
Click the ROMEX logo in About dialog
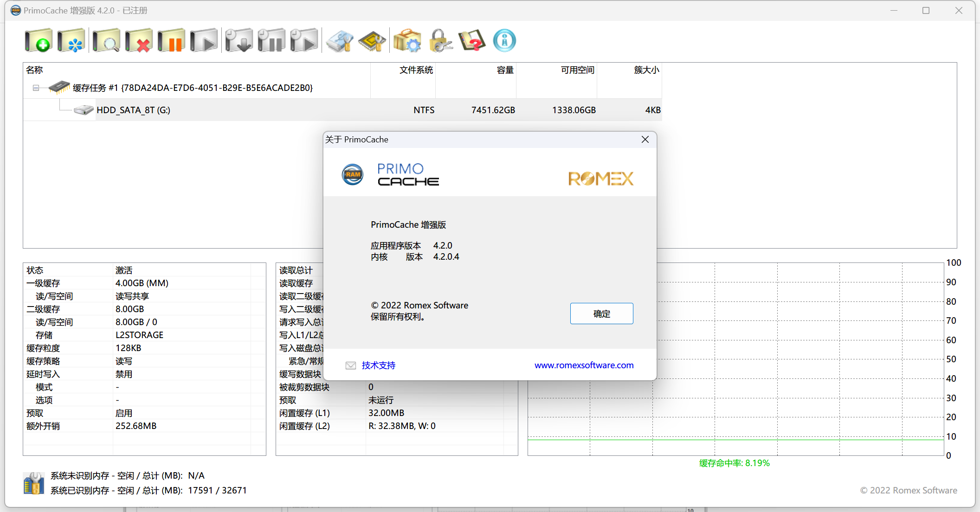(x=601, y=179)
